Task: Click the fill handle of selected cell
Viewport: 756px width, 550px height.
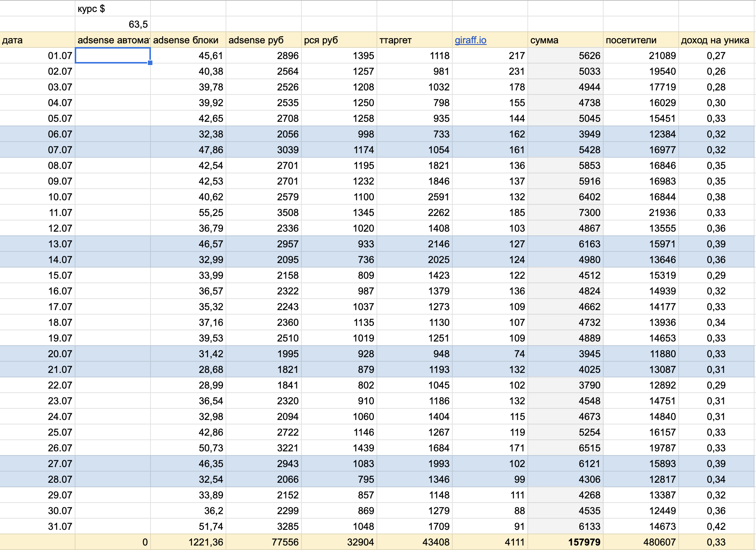Action: point(150,63)
